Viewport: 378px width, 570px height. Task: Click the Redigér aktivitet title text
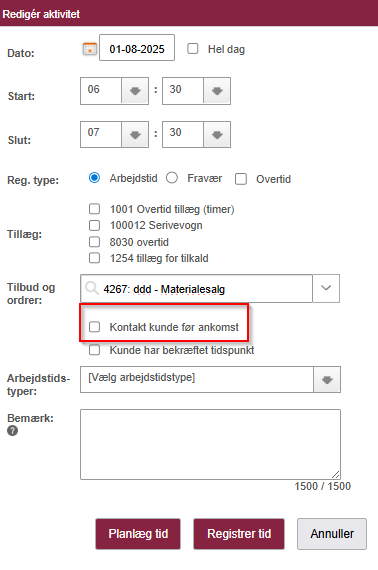[41, 14]
